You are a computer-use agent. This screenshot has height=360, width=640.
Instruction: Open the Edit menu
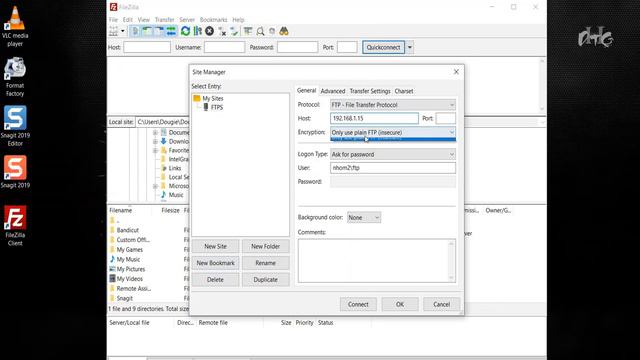(128, 20)
